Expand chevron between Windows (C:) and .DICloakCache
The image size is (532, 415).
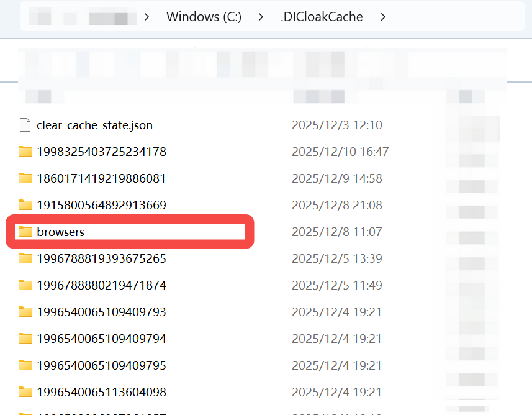(x=261, y=17)
